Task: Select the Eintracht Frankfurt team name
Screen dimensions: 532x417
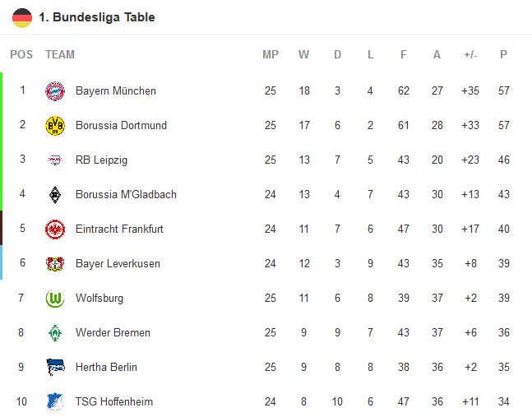Action: [x=119, y=229]
